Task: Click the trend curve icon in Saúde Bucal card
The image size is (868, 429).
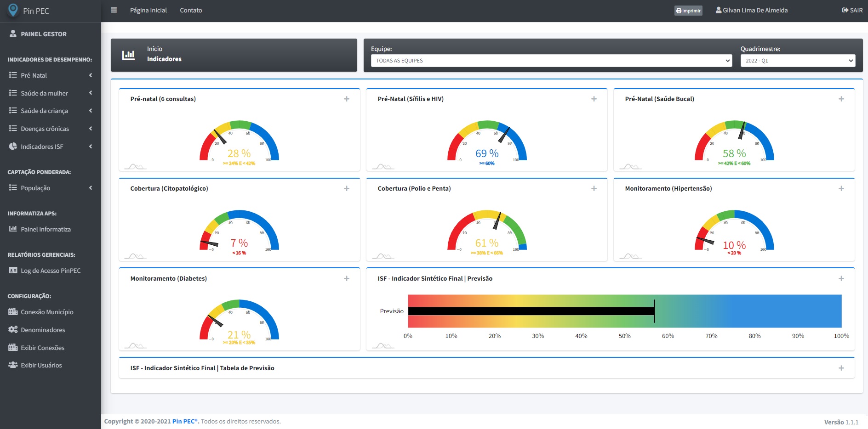Action: tap(630, 167)
